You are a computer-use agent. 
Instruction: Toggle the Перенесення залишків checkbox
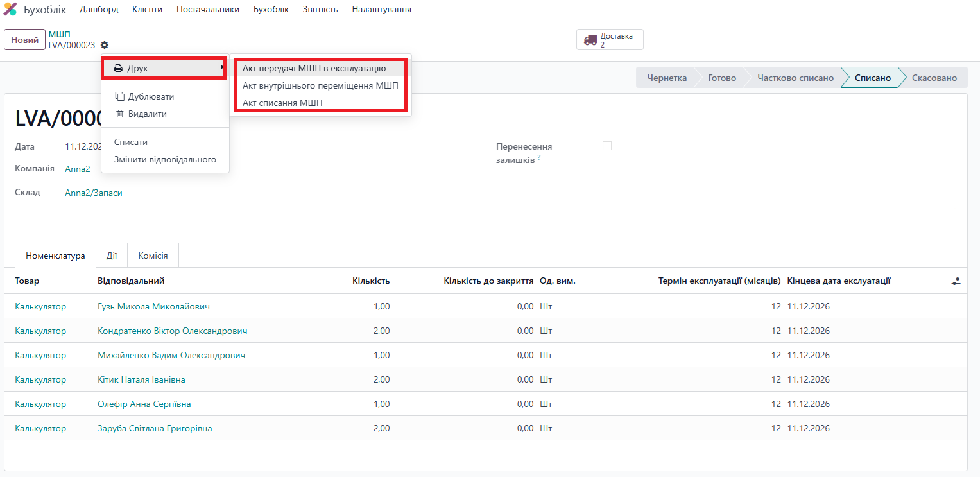(x=607, y=146)
